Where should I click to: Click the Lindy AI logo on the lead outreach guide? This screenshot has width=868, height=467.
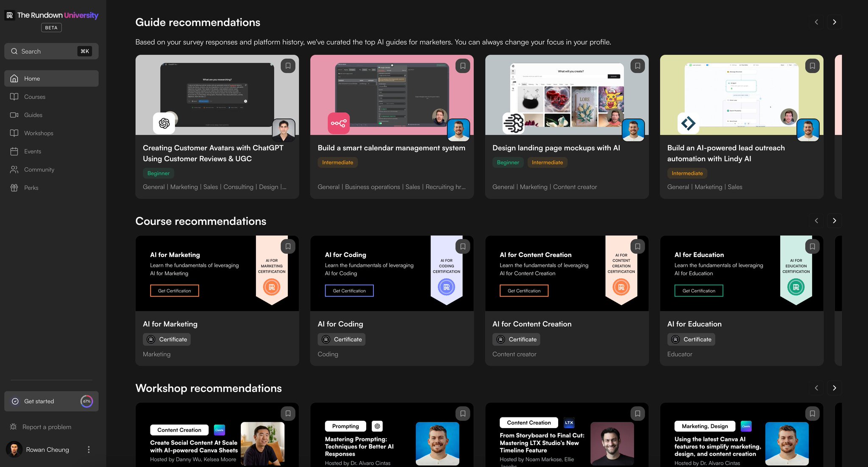pos(688,123)
